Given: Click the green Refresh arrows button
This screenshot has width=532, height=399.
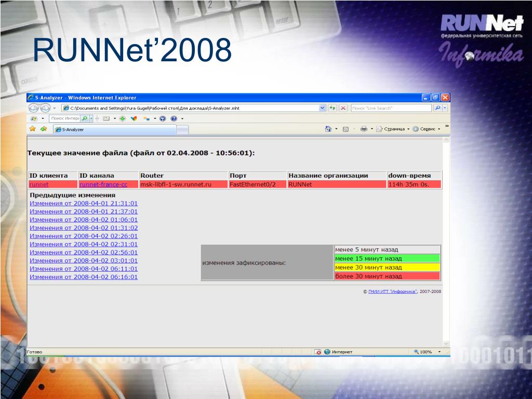Looking at the screenshot, I should (332, 108).
